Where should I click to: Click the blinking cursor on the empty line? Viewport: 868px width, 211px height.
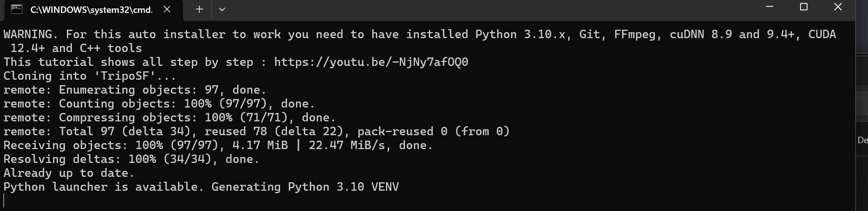(x=4, y=201)
